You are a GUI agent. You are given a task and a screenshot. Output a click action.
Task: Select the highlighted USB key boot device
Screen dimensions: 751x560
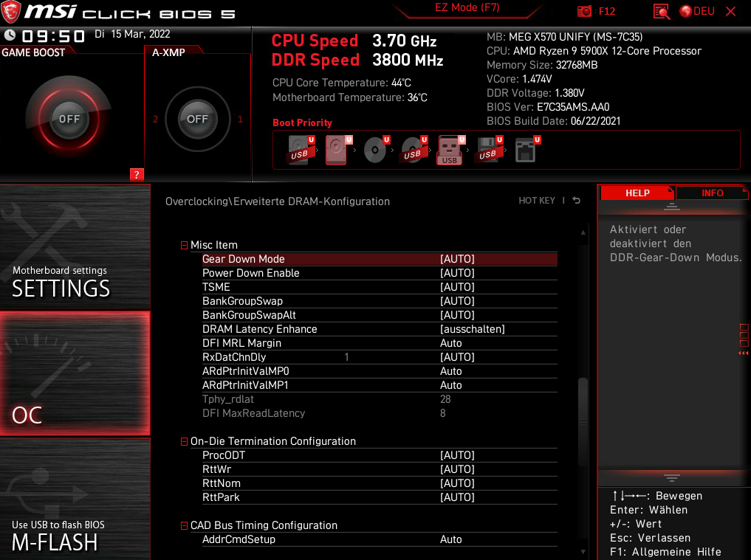(x=451, y=151)
